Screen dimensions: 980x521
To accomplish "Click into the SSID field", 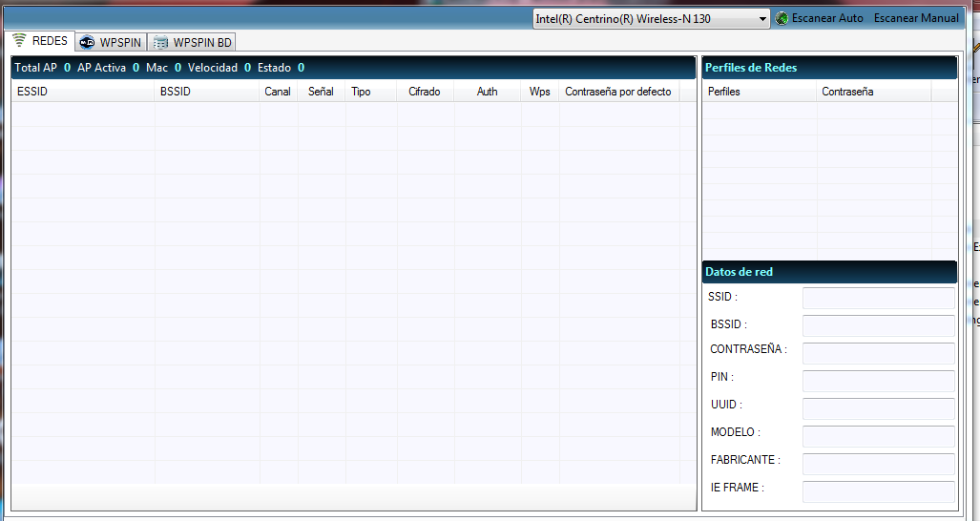I will pyautogui.click(x=877, y=298).
